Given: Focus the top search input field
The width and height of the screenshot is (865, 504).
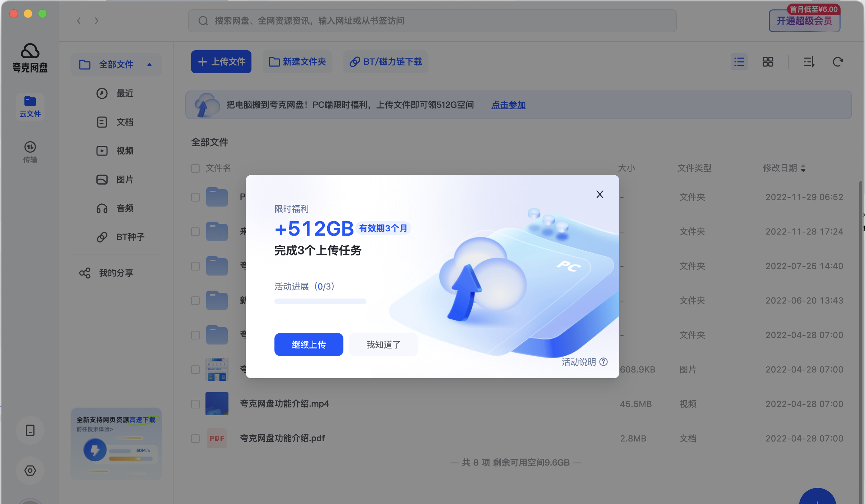Looking at the screenshot, I should [x=432, y=21].
